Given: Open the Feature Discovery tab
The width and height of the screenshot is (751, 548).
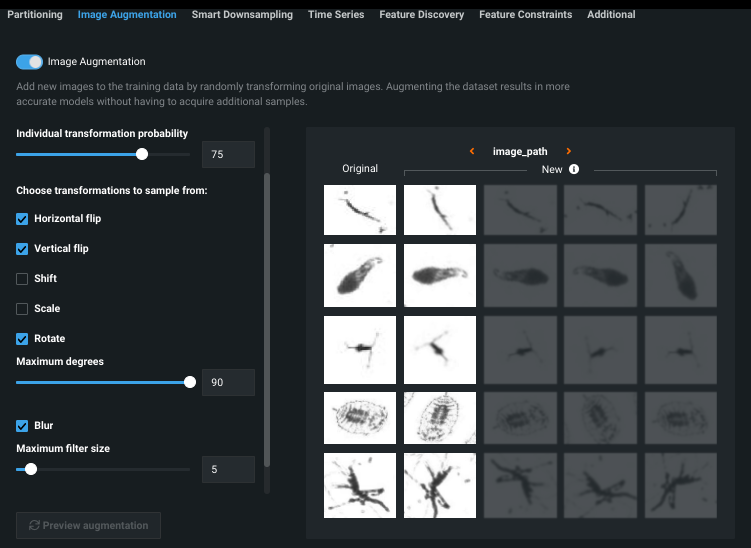Looking at the screenshot, I should click(421, 15).
